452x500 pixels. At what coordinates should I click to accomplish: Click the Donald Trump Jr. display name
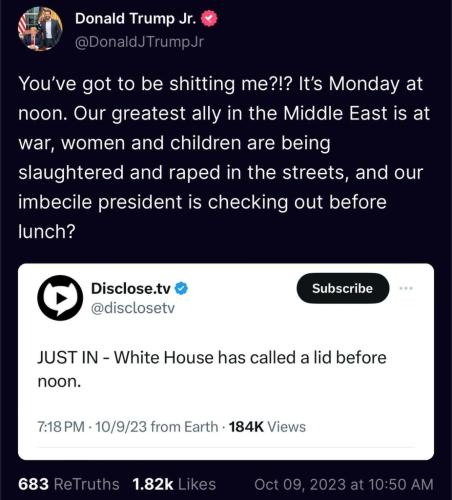(x=136, y=19)
